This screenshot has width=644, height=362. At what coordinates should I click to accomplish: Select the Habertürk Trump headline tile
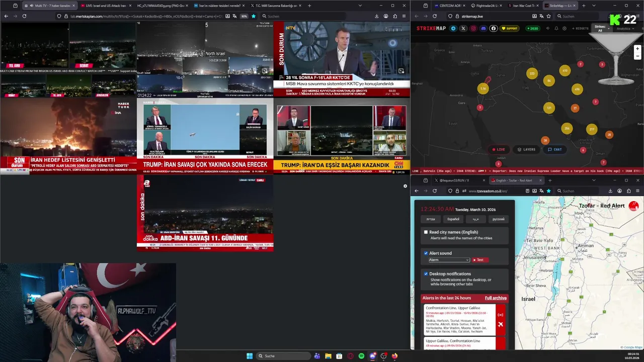(x=205, y=136)
